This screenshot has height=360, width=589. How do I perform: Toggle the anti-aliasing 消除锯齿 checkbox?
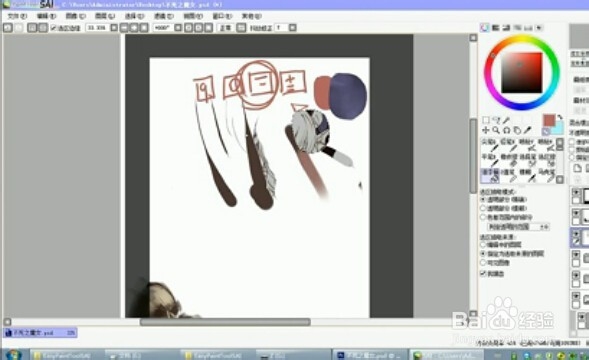coord(483,274)
